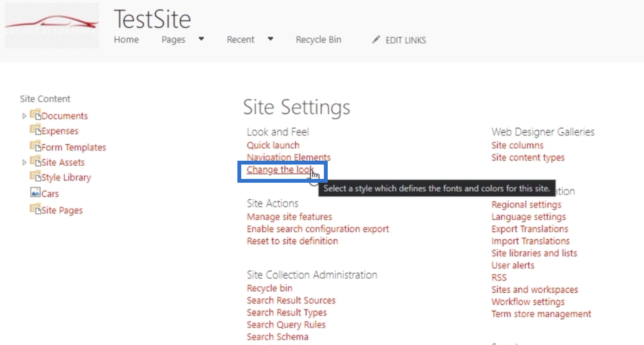Image resolution: width=644 pixels, height=345 pixels.
Task: Expand the Documents tree node arrow
Action: coord(24,116)
